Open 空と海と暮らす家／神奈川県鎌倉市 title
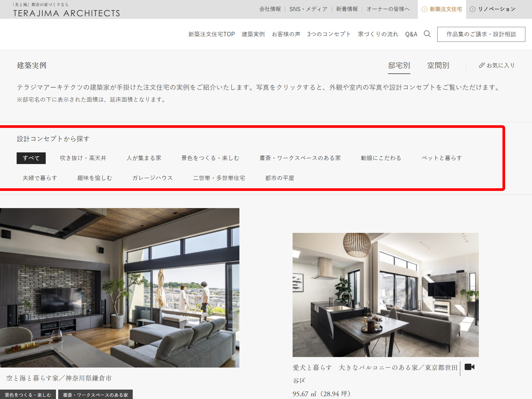 (x=59, y=378)
